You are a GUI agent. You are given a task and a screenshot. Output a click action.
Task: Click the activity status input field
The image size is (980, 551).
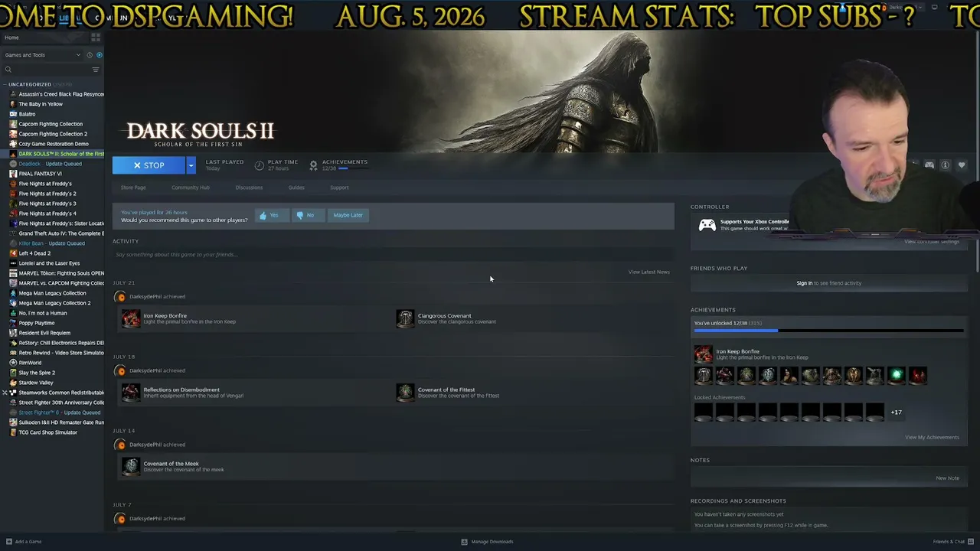(393, 254)
